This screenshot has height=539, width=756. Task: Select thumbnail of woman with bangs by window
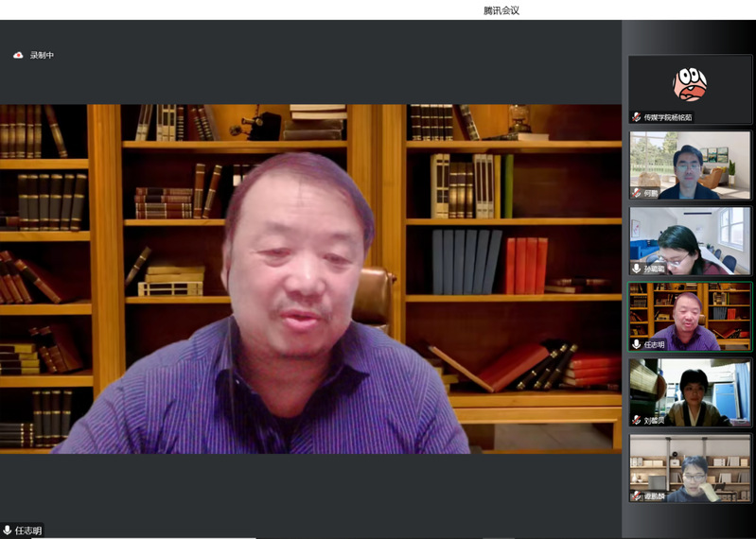(690, 391)
